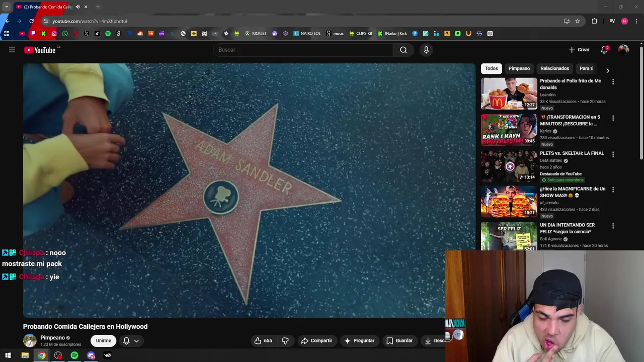
Task: Open the Crear create menu
Action: (579, 50)
